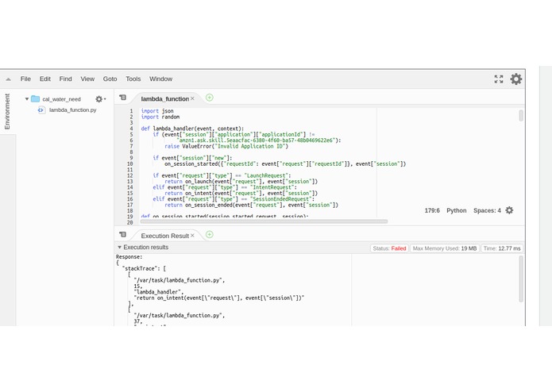Click the editor horizontal scrollbar

[264, 221]
